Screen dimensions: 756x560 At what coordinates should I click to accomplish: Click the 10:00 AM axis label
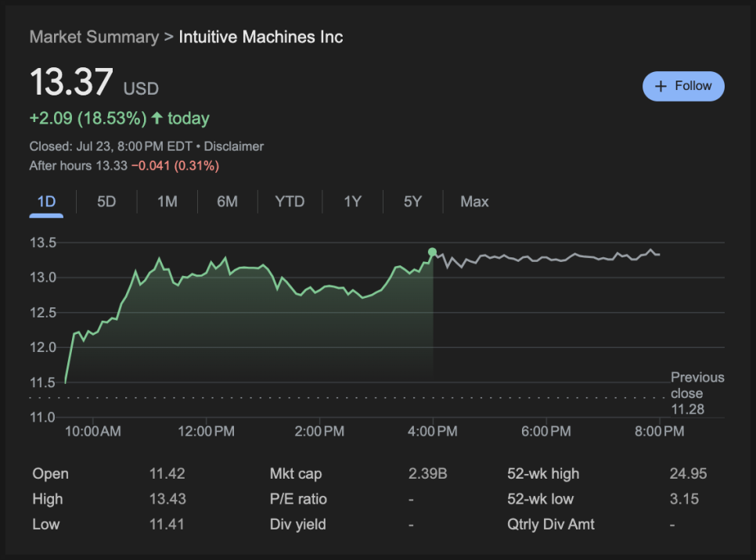(x=93, y=431)
